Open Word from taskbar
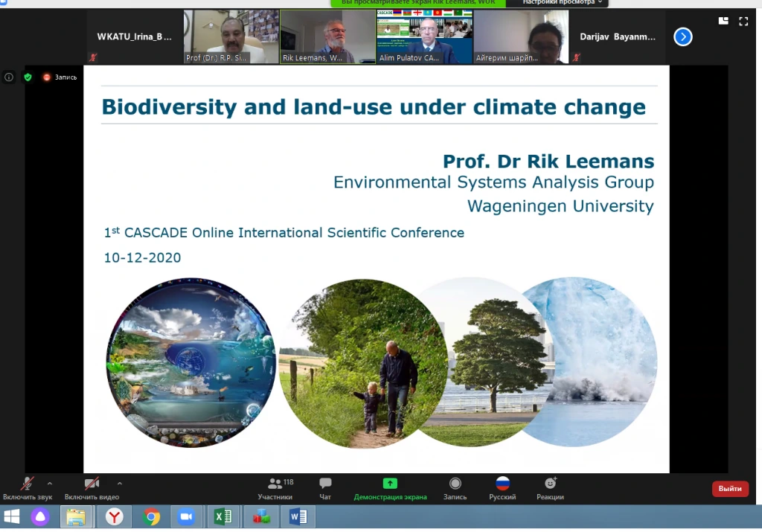The width and height of the screenshot is (762, 532). pos(298,516)
